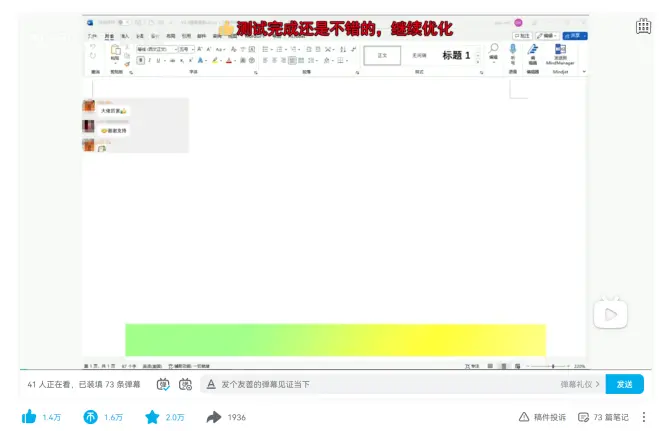Click the yellow-green gradient banner
Screen dimensions: 660x431
pos(335,339)
